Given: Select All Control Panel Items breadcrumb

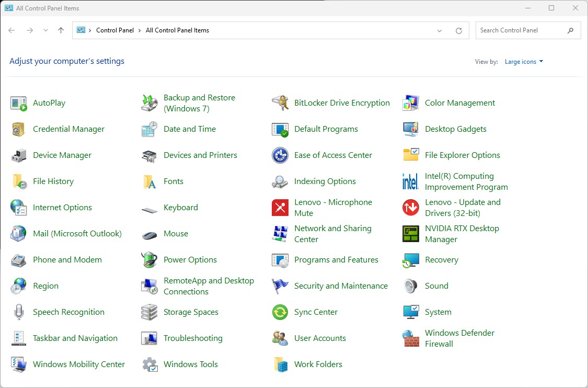Looking at the screenshot, I should (x=177, y=30).
